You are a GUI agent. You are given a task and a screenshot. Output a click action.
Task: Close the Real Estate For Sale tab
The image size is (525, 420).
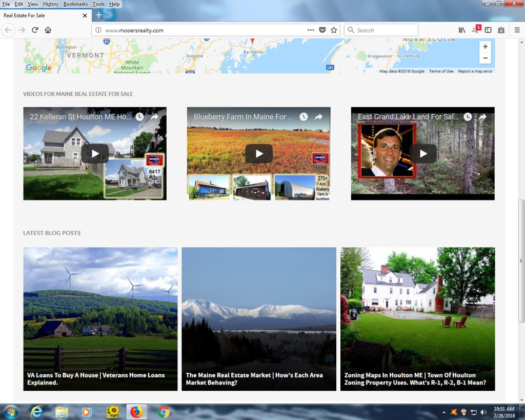pos(85,15)
